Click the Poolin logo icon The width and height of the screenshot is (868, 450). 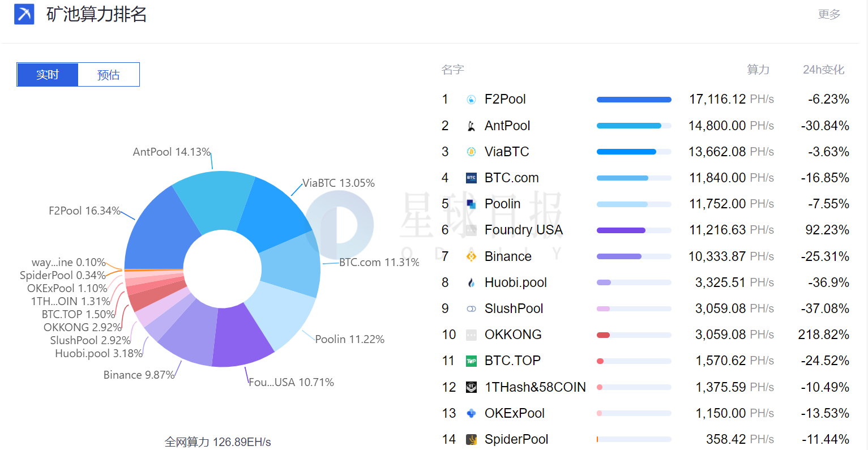(471, 204)
